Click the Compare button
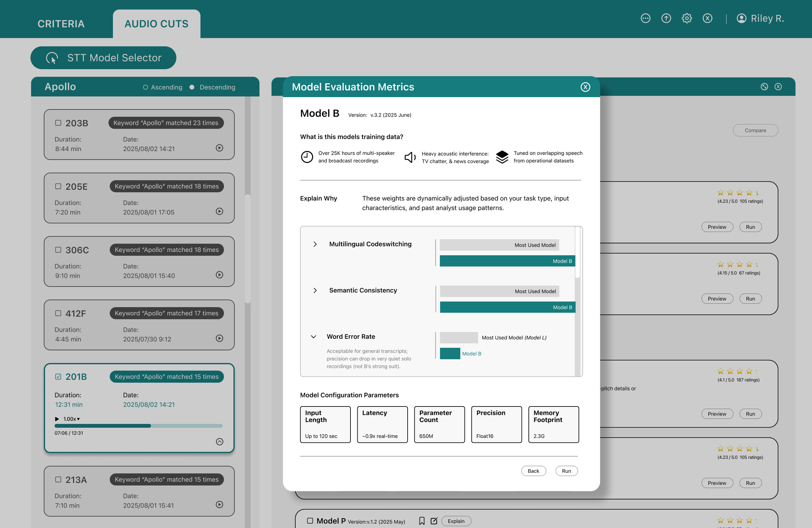 point(755,130)
